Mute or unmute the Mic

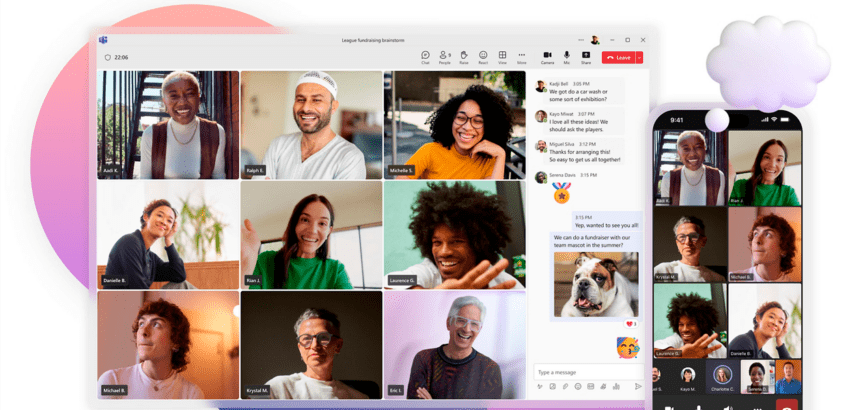pyautogui.click(x=567, y=56)
